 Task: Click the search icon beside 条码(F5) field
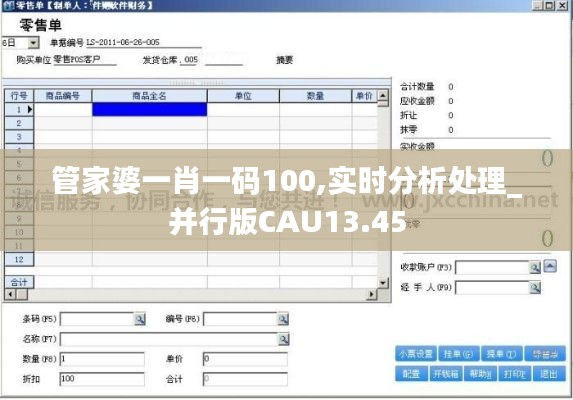[x=140, y=319]
